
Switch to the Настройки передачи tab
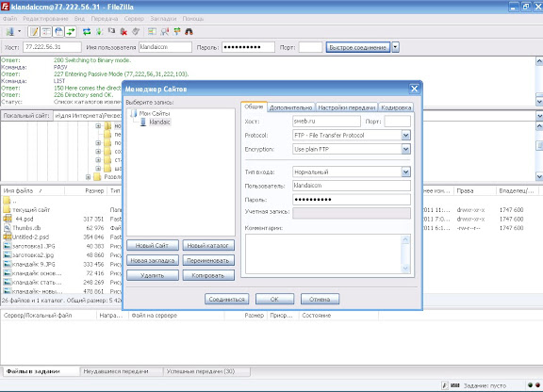point(347,107)
